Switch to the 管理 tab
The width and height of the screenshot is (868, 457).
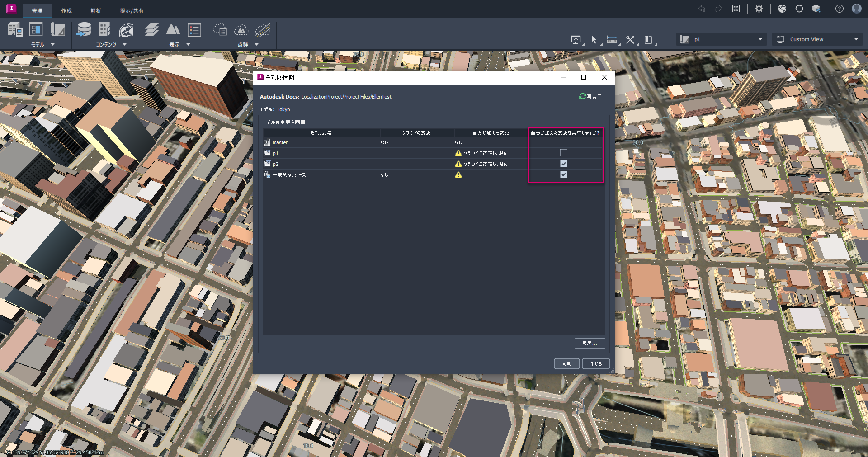click(37, 10)
